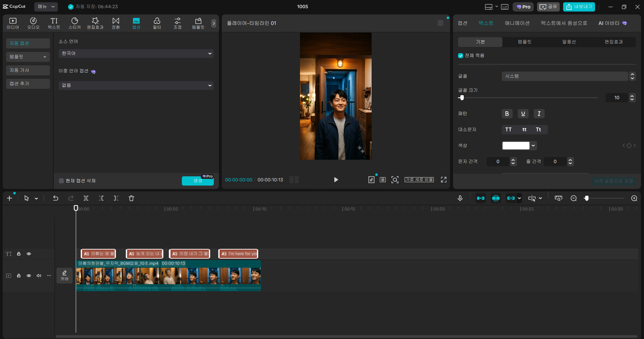Play the video preview
644x339 pixels.
tap(336, 180)
